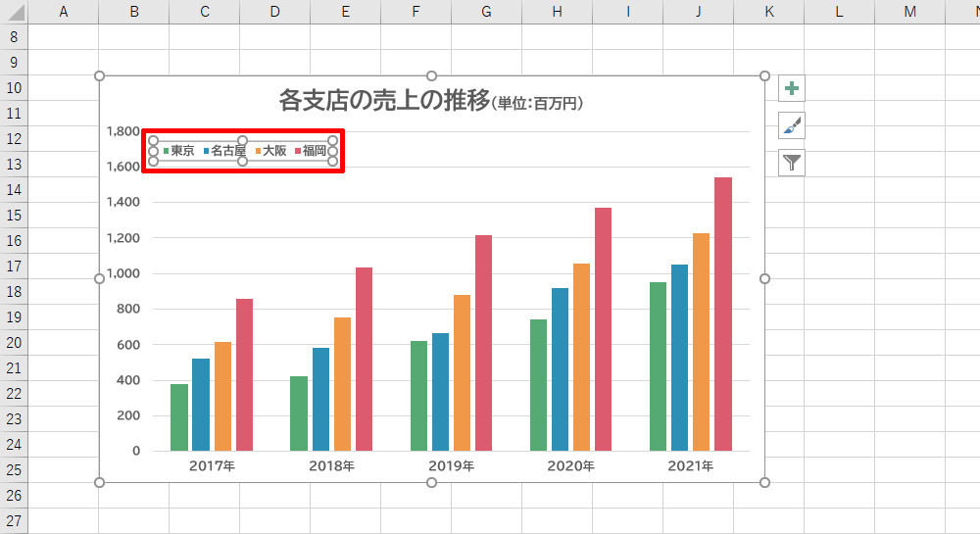The height and width of the screenshot is (534, 980).
Task: Click the chart's bottom-left resize handle
Action: pyautogui.click(x=99, y=482)
